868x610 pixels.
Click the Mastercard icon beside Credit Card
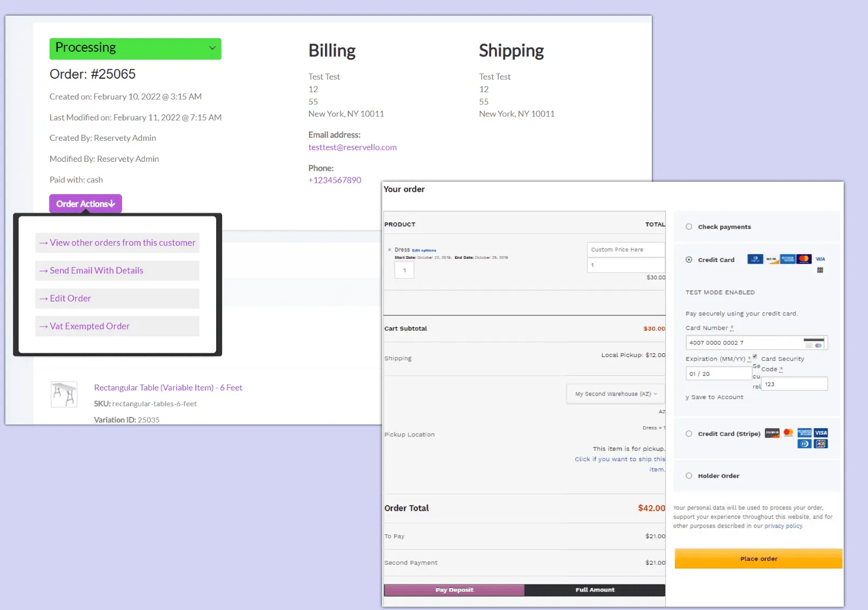point(804,259)
